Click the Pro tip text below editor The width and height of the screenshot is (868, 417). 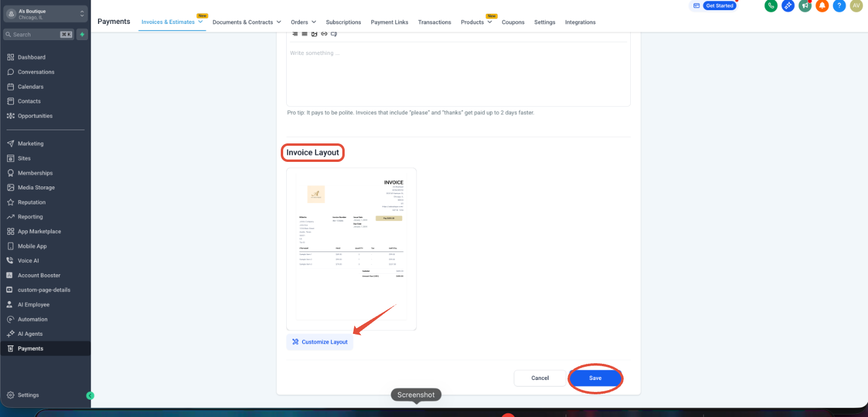[410, 112]
